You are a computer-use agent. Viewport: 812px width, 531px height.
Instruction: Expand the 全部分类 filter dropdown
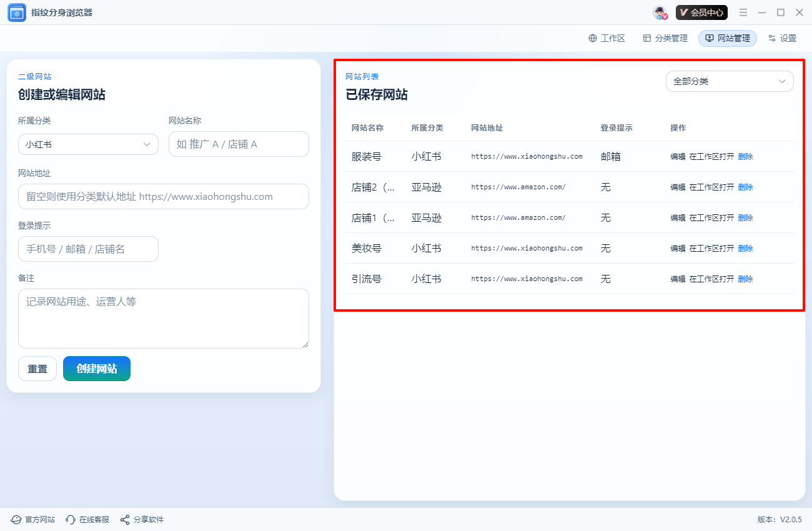click(x=730, y=81)
